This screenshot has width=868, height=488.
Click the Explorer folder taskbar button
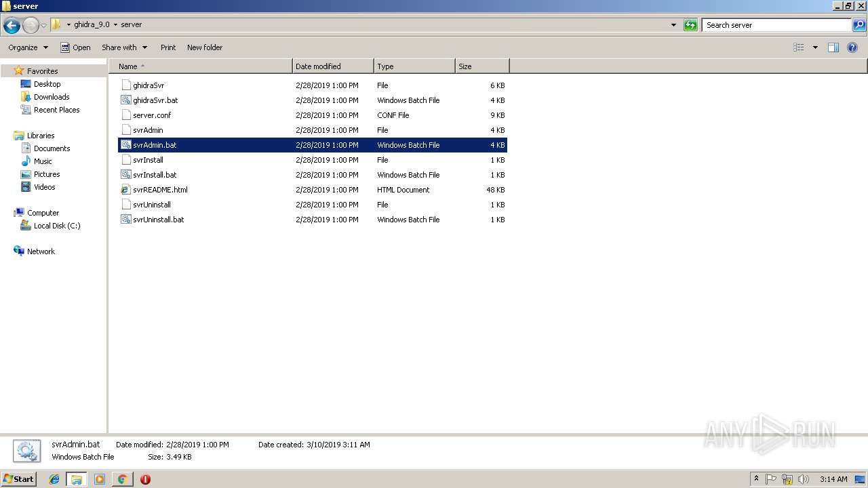(77, 479)
